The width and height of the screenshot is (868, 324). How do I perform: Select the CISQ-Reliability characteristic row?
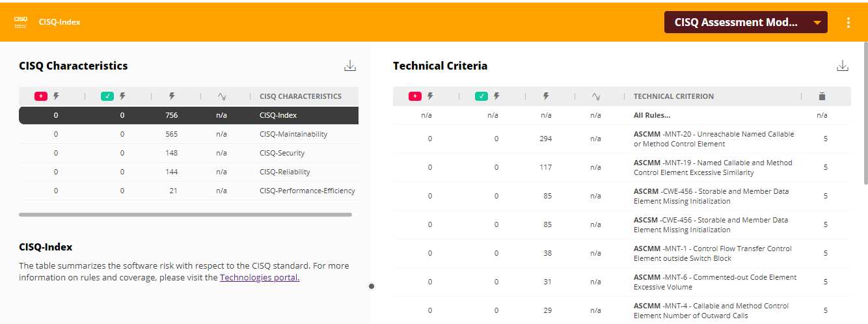pos(284,172)
